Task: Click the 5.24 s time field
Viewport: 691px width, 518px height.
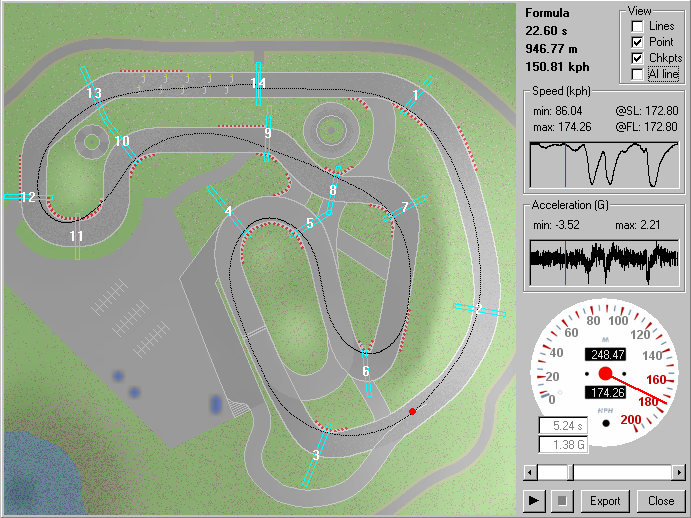Action: point(563,426)
